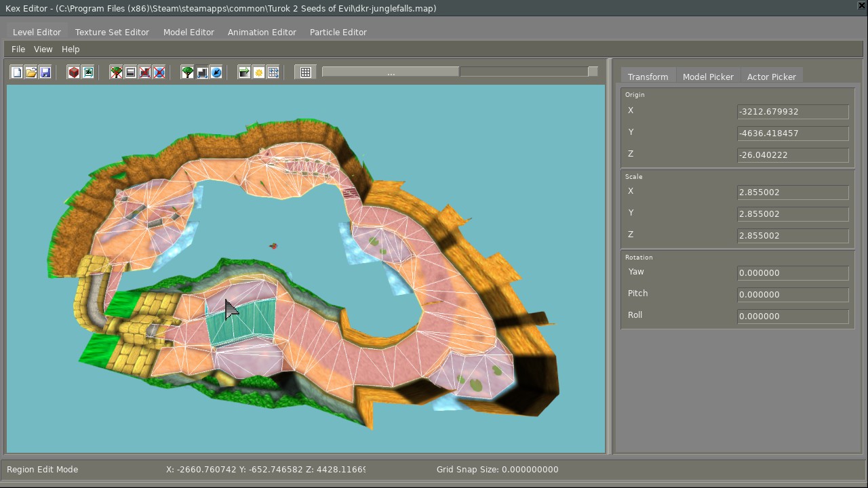Open the File menu

[18, 49]
